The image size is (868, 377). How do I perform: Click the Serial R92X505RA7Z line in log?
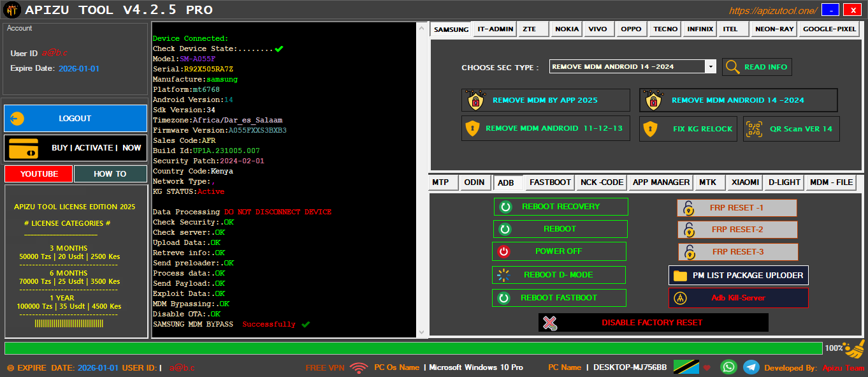point(193,69)
